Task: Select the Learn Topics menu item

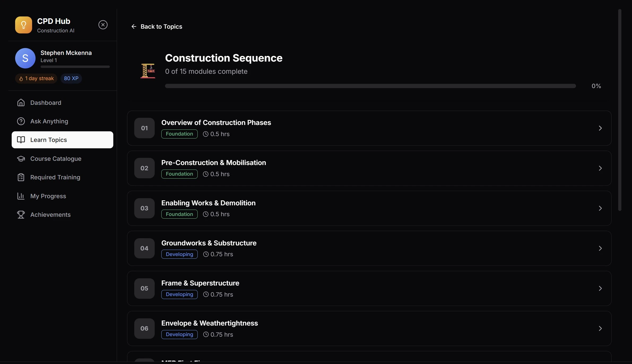Action: coord(62,140)
